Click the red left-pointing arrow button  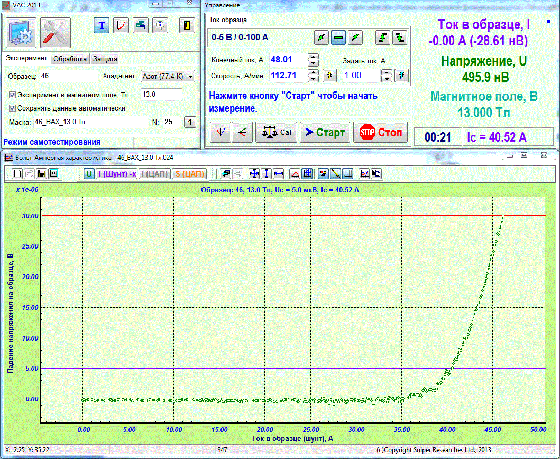pos(242,133)
